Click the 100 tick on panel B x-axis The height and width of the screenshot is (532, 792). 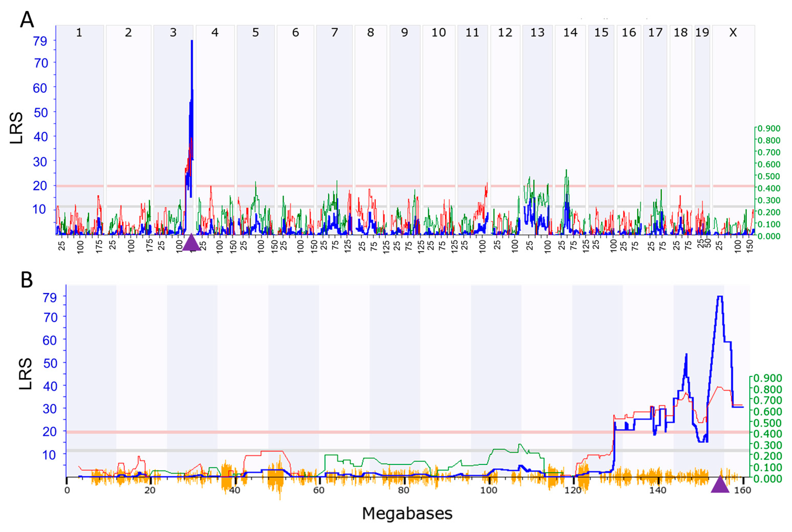pos(489,490)
